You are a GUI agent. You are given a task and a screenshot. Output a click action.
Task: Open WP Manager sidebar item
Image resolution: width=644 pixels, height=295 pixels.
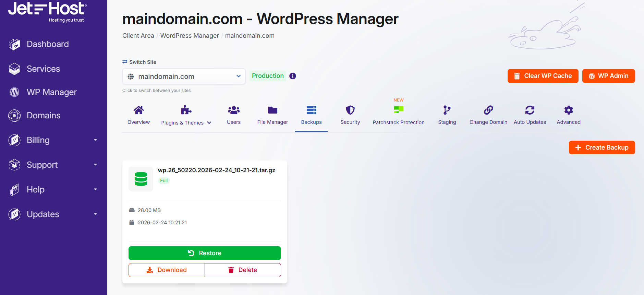[52, 92]
